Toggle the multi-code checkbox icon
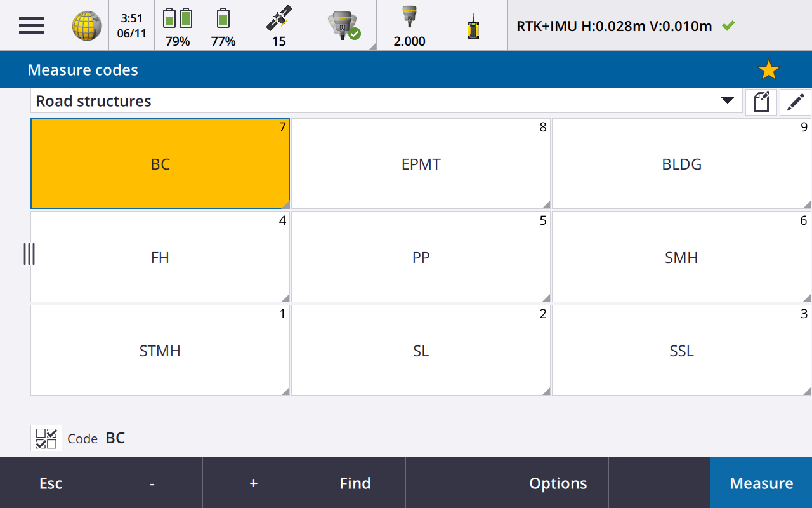 click(46, 438)
